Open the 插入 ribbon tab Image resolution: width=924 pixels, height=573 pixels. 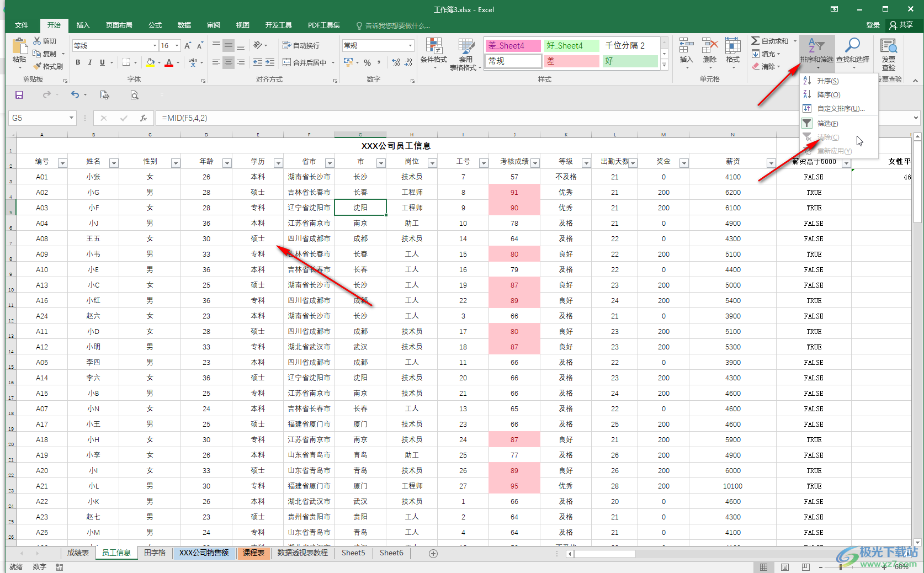[83, 25]
